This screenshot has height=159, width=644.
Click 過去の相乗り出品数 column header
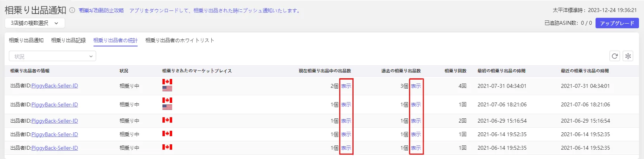point(401,71)
